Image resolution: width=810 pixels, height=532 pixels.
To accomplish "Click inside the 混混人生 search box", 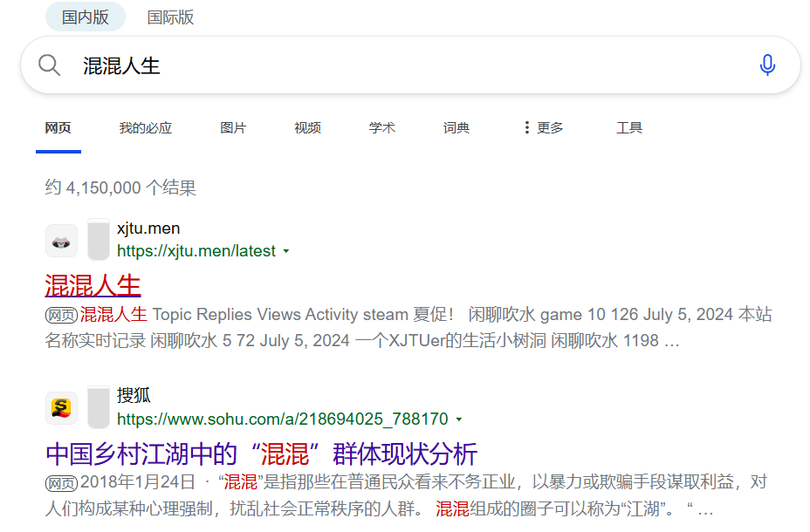I will [x=411, y=65].
